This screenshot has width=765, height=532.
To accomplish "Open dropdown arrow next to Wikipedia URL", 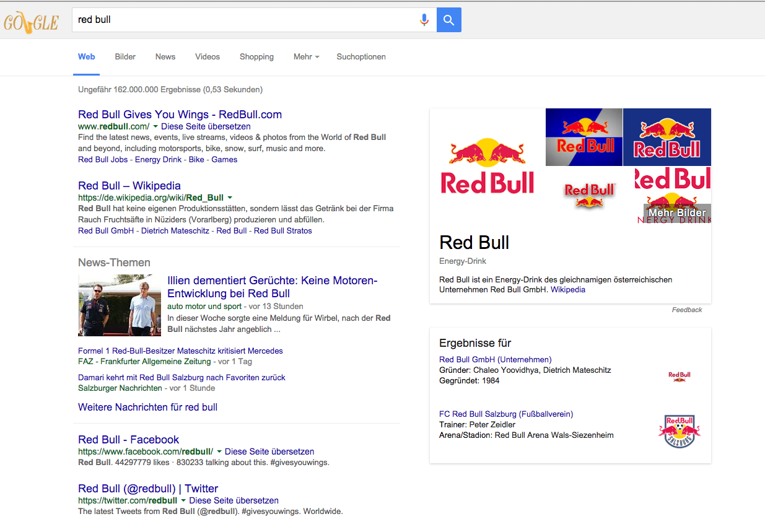I will [230, 198].
